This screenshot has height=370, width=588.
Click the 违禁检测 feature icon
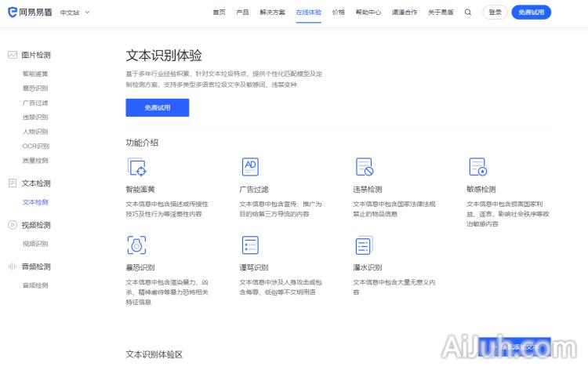coord(364,167)
